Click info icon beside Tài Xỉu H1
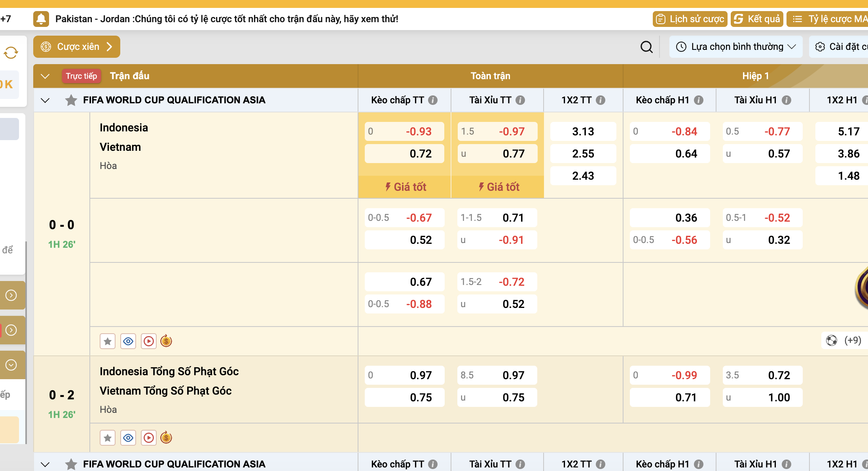 tap(787, 100)
